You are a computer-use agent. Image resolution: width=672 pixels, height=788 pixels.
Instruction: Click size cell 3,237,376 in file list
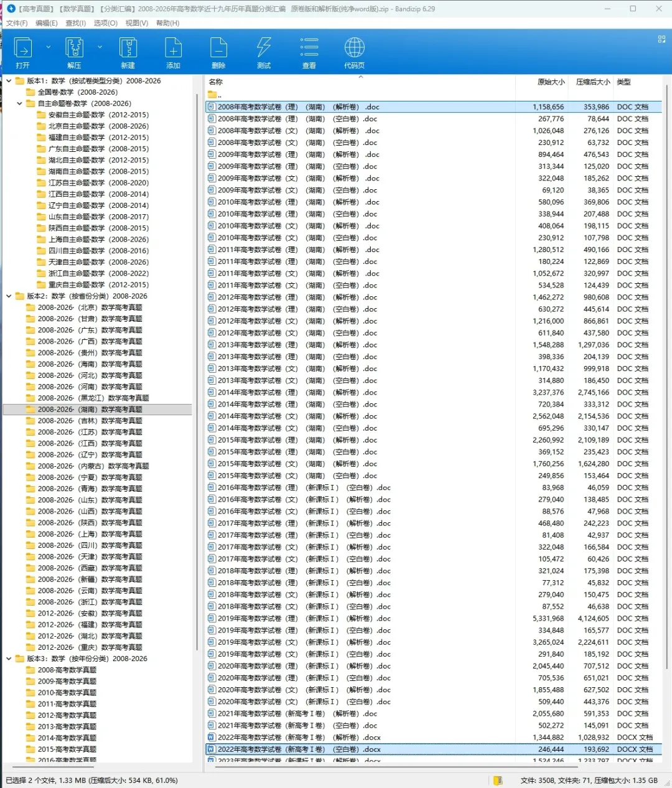tap(548, 393)
